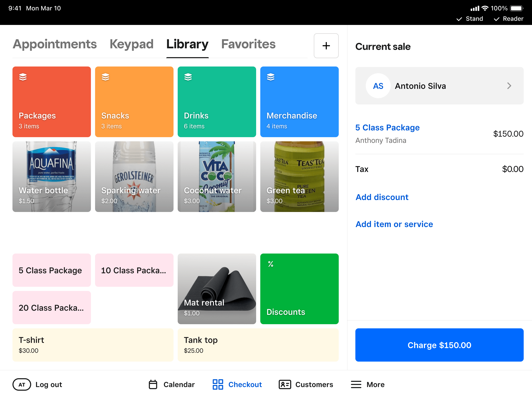The image size is (532, 399).
Task: Click the AT profile badge
Action: (x=22, y=384)
